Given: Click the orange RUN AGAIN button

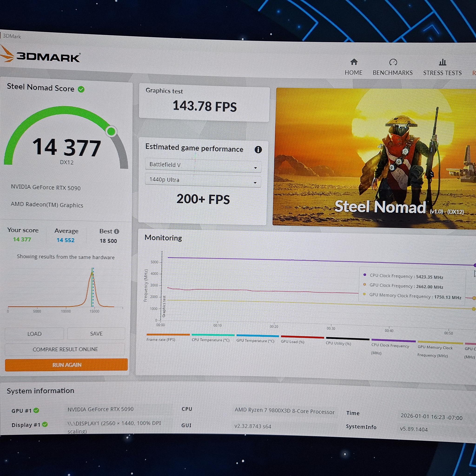Looking at the screenshot, I should tap(66, 364).
